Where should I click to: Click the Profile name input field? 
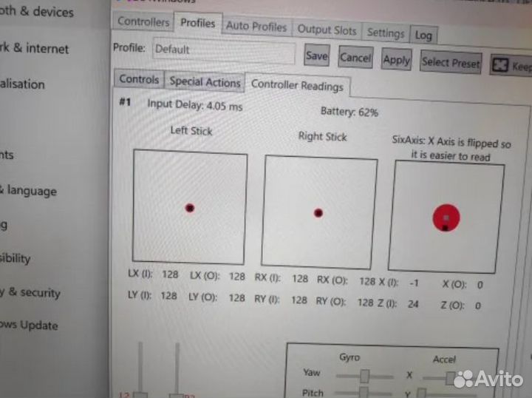[224, 52]
